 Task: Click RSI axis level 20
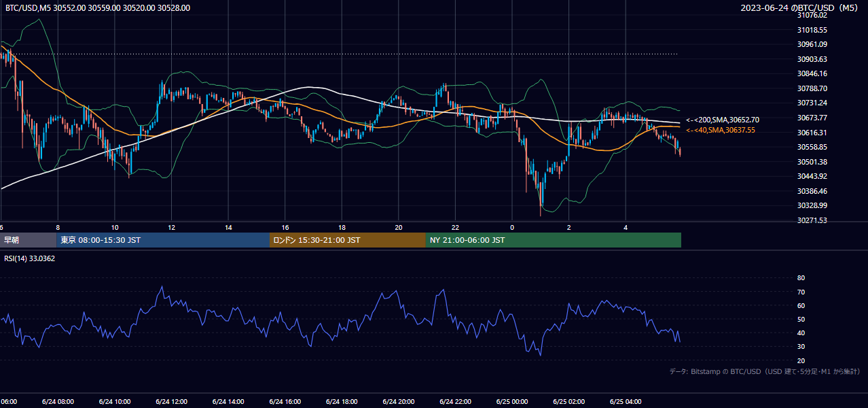coord(801,360)
